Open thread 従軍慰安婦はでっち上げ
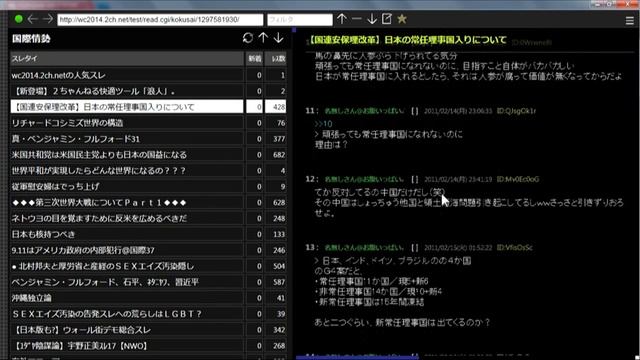Image resolution: width=640 pixels, height=360 pixels. coord(127,187)
